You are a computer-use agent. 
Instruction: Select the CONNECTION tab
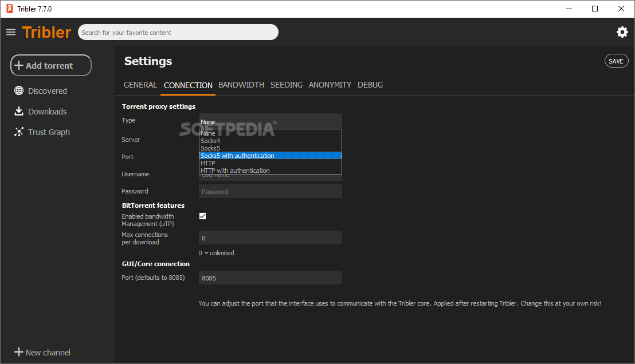click(x=188, y=85)
